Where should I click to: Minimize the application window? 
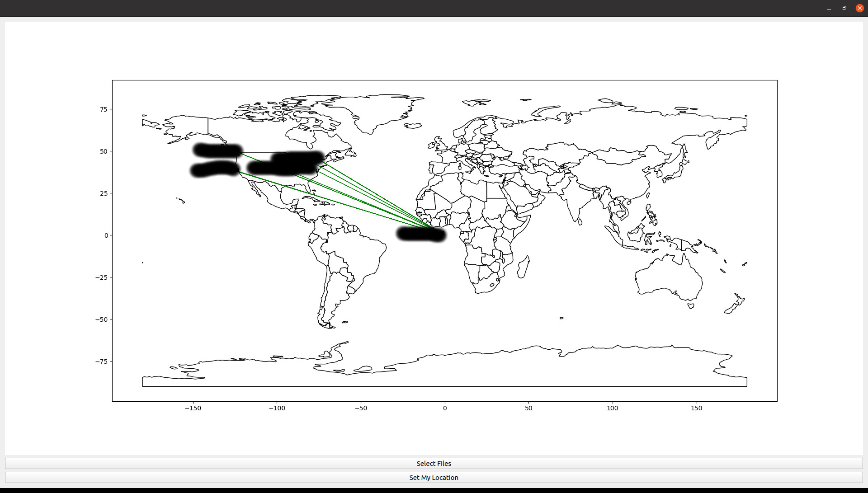tap(829, 8)
